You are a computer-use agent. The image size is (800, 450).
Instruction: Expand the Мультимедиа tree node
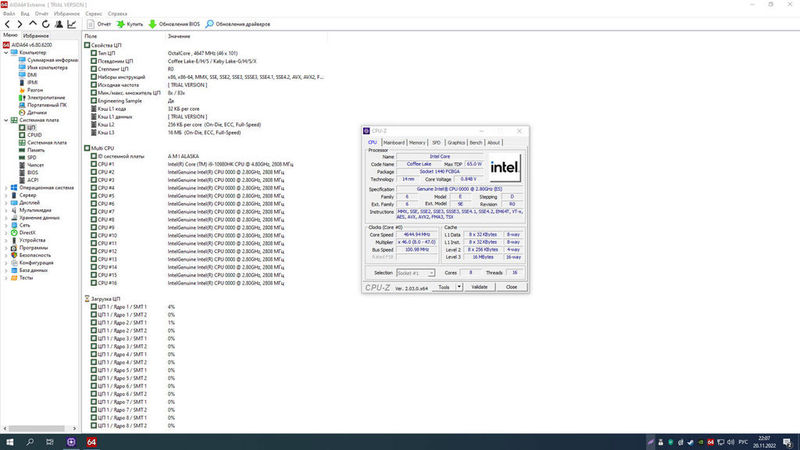click(x=6, y=210)
